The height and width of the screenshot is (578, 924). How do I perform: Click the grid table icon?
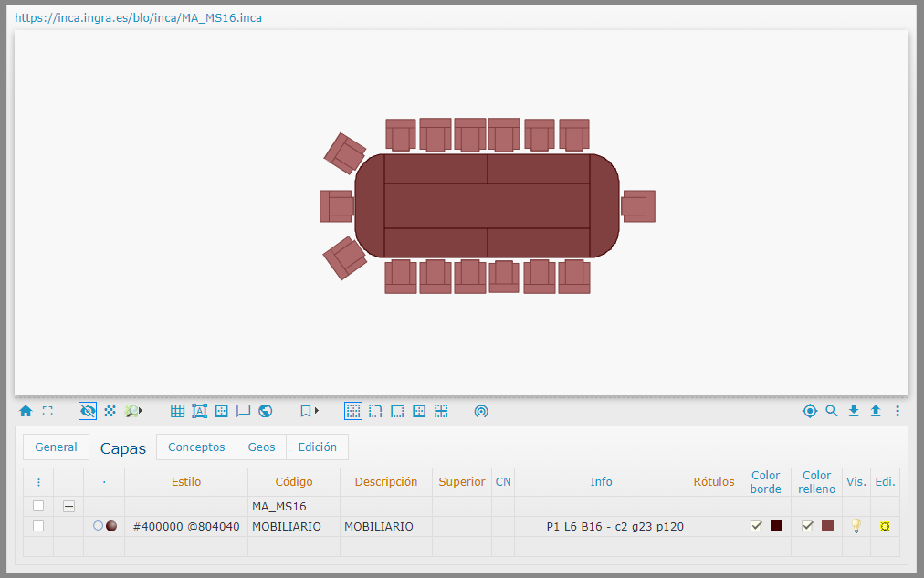point(178,411)
